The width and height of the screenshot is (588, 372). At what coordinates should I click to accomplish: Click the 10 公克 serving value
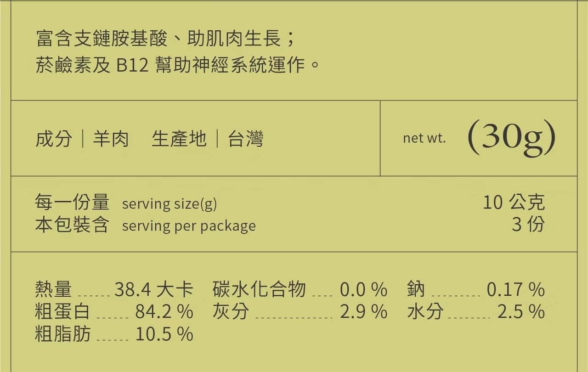pos(513,202)
